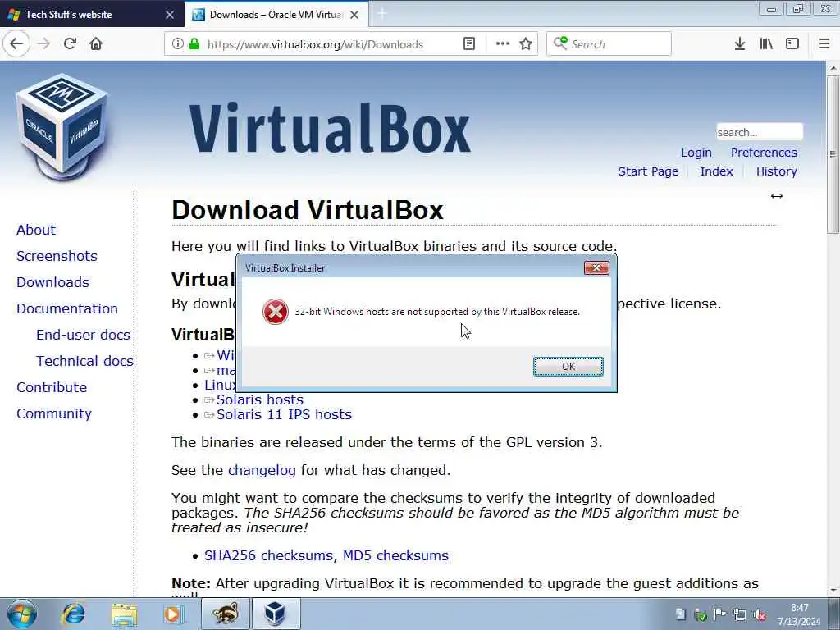Toggle reader view in address bar

pyautogui.click(x=468, y=44)
